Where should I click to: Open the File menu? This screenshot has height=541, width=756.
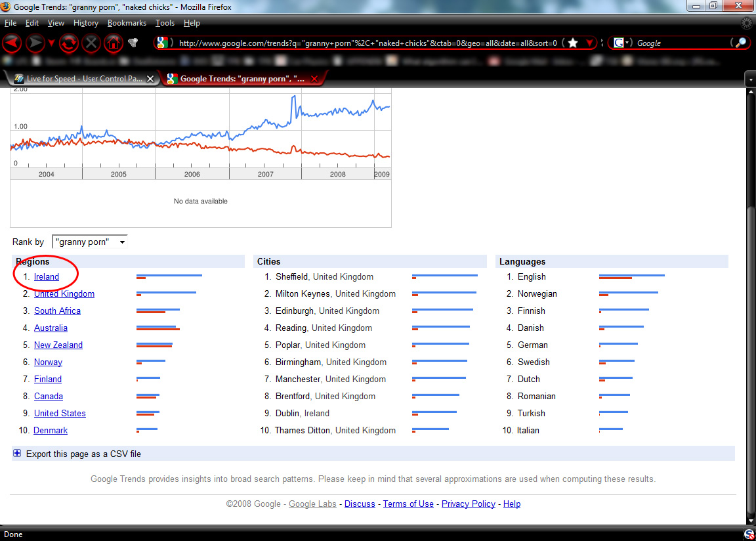10,23
